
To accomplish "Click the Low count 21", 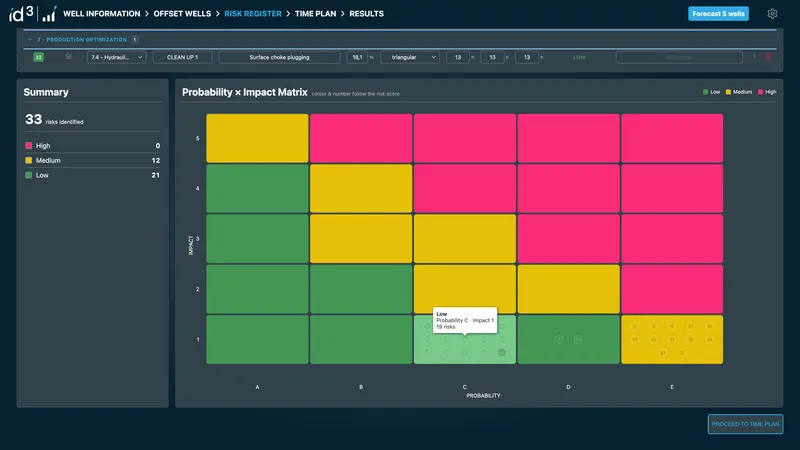I will coord(156,175).
